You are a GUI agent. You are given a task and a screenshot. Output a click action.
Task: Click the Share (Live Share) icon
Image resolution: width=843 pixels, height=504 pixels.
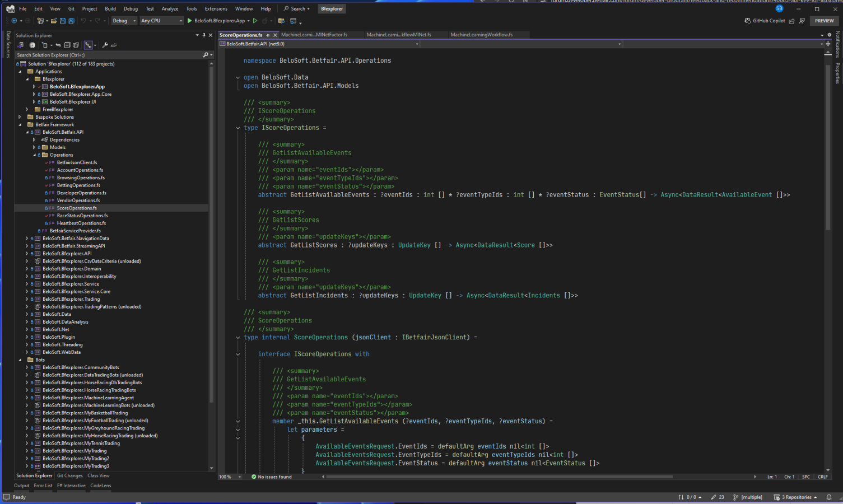pyautogui.click(x=791, y=21)
